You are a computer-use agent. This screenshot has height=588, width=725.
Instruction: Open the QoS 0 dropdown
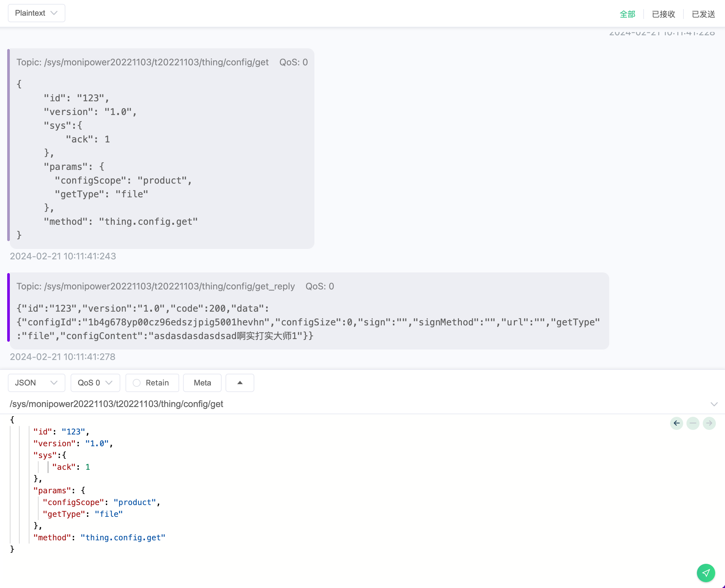(x=95, y=383)
